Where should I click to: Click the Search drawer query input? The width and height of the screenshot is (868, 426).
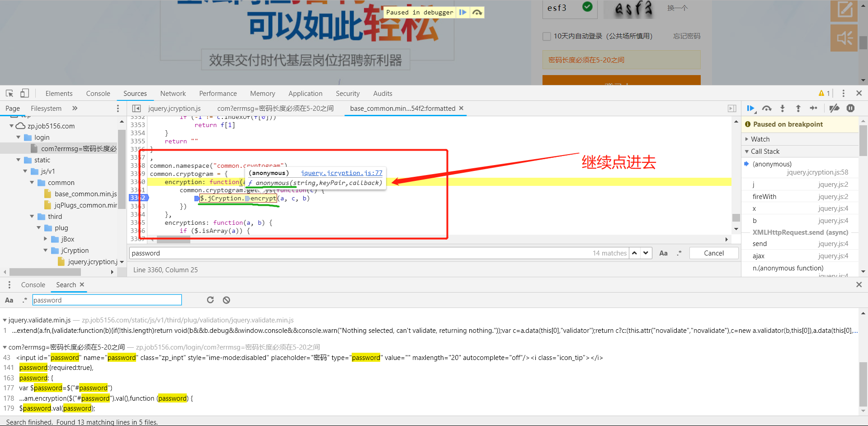point(107,300)
